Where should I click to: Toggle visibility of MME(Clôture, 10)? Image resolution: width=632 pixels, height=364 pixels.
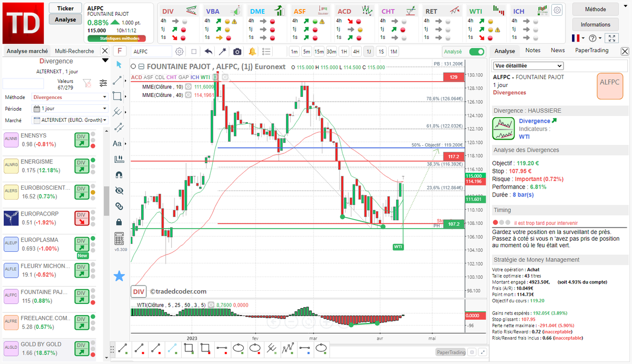pyautogui.click(x=189, y=87)
